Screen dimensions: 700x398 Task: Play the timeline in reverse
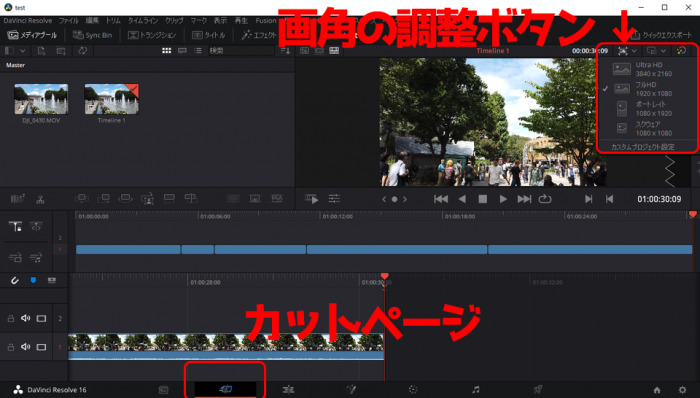[x=462, y=199]
